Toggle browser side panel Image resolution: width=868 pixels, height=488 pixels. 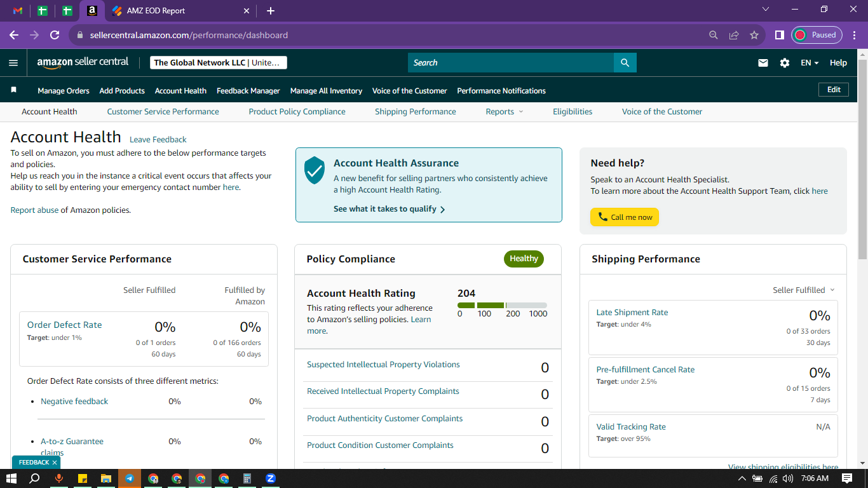(x=779, y=35)
